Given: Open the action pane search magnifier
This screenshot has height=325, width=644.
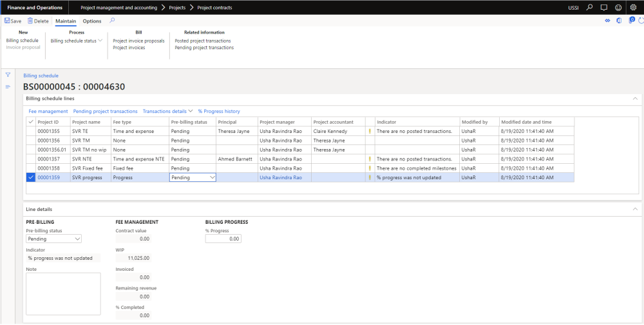Looking at the screenshot, I should (x=113, y=21).
